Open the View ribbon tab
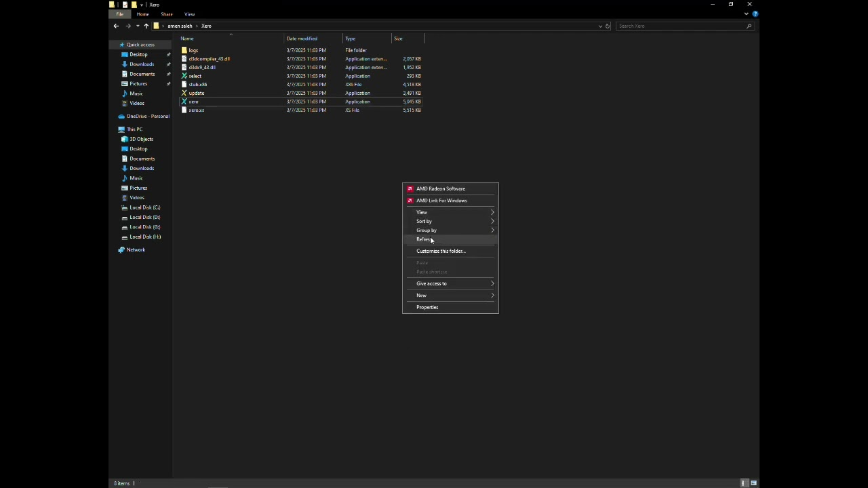Image resolution: width=868 pixels, height=488 pixels. (189, 14)
